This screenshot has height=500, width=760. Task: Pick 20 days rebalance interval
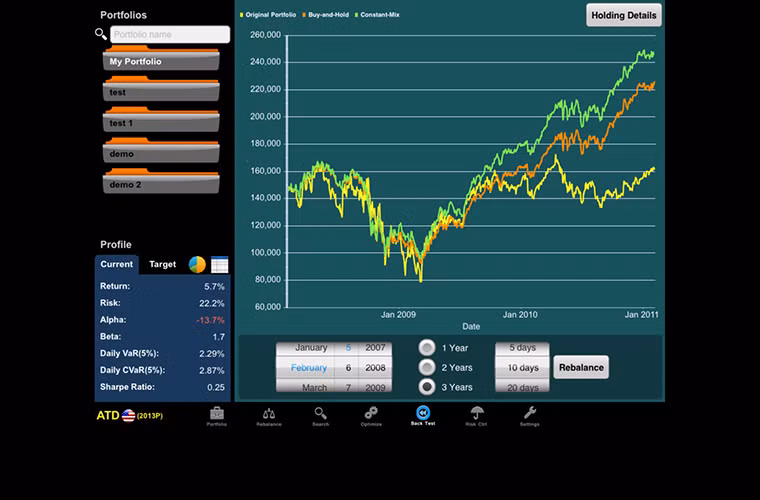[x=522, y=388]
